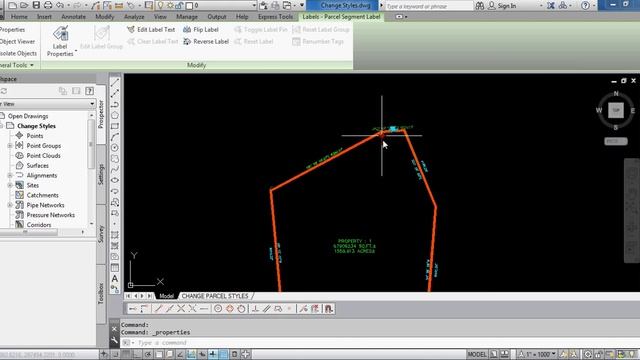The width and height of the screenshot is (640, 360).
Task: Click the Isolate Objects button
Action: point(18,53)
